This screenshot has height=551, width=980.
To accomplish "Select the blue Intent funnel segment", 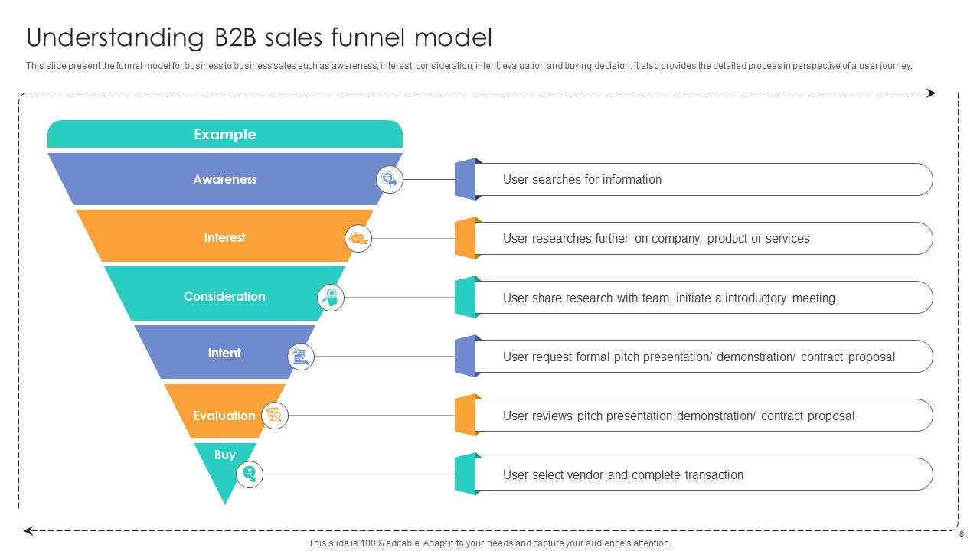I will tap(224, 353).
